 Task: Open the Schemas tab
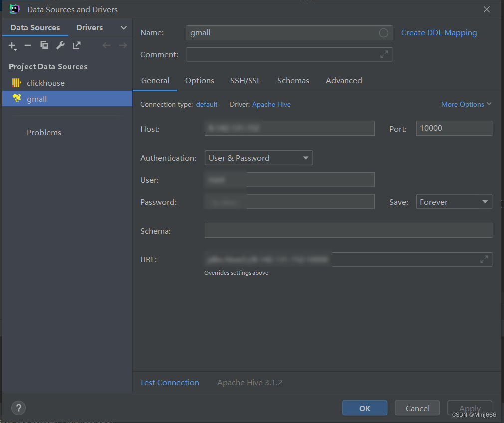point(293,80)
